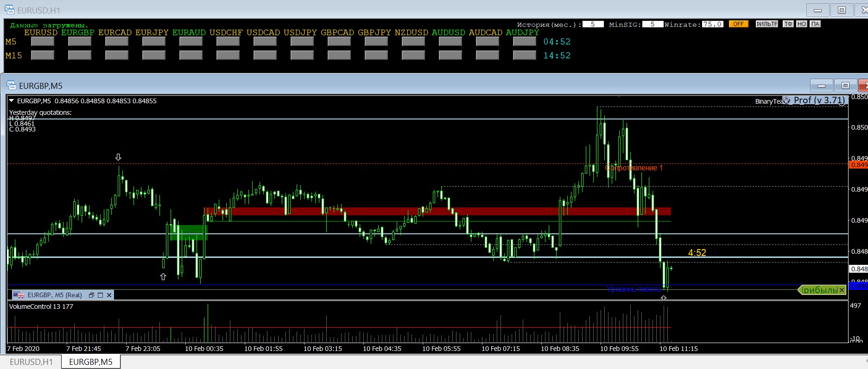Click the EURUSD,H1 window title icon

(x=9, y=10)
